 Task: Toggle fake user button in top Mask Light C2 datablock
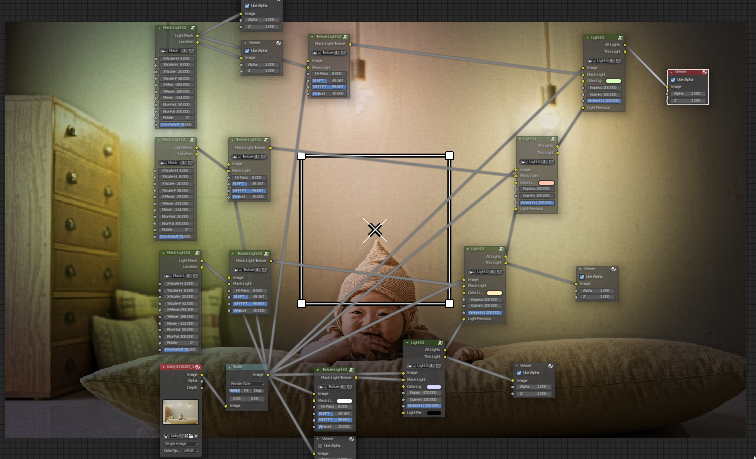(x=191, y=51)
